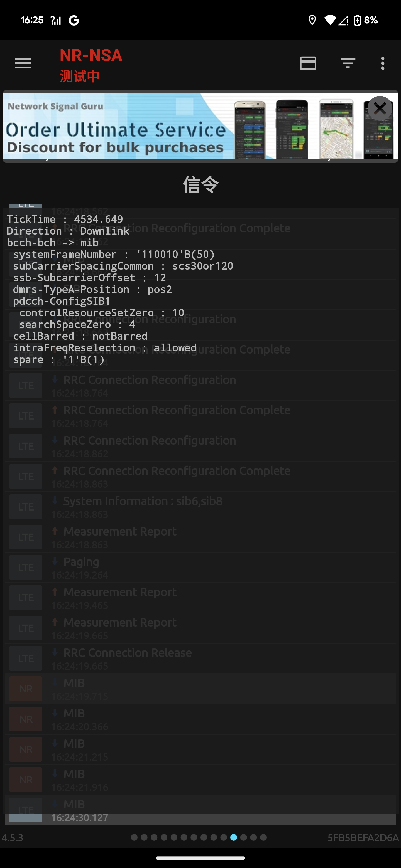Select the highlighted blue page indicator dot
Image resolution: width=401 pixels, height=868 pixels.
coord(234,837)
